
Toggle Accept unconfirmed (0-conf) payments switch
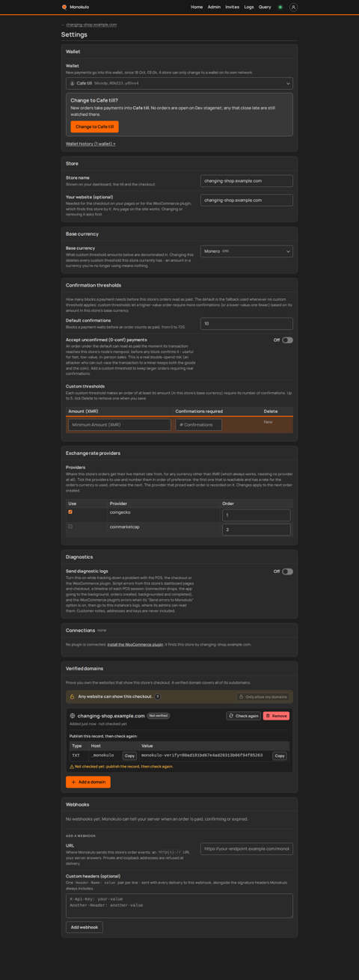coord(287,340)
